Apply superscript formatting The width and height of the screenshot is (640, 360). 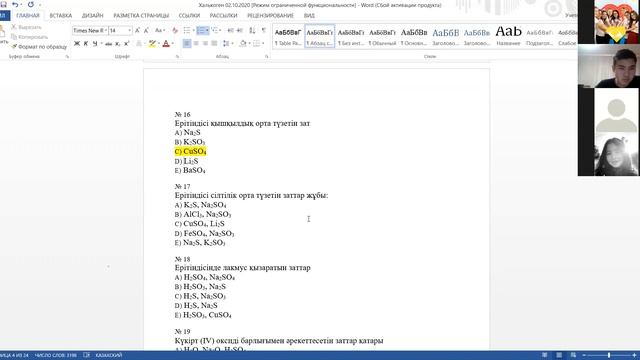tap(127, 44)
